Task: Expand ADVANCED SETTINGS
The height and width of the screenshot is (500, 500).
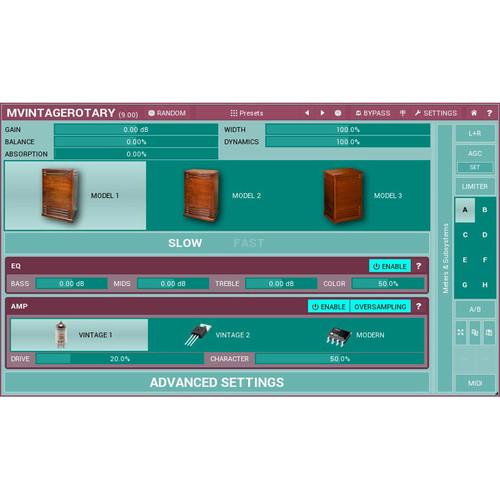Action: (217, 382)
